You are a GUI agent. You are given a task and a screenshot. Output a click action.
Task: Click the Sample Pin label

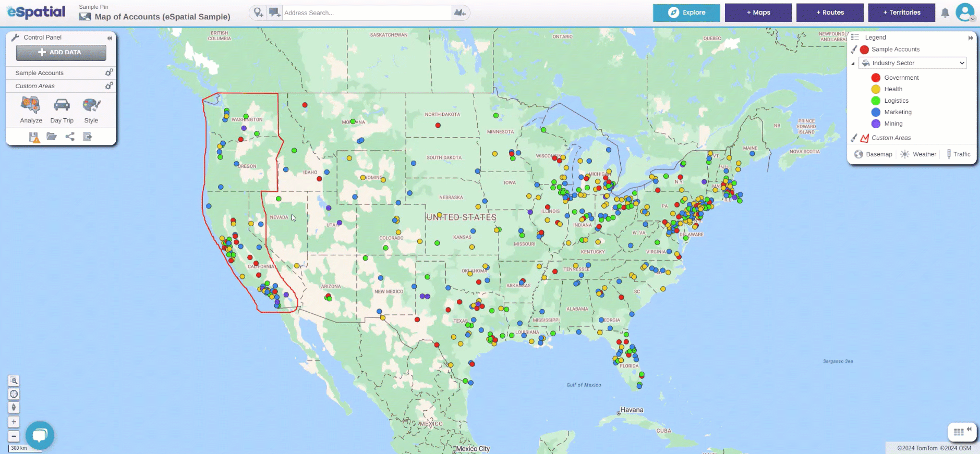pos(93,7)
